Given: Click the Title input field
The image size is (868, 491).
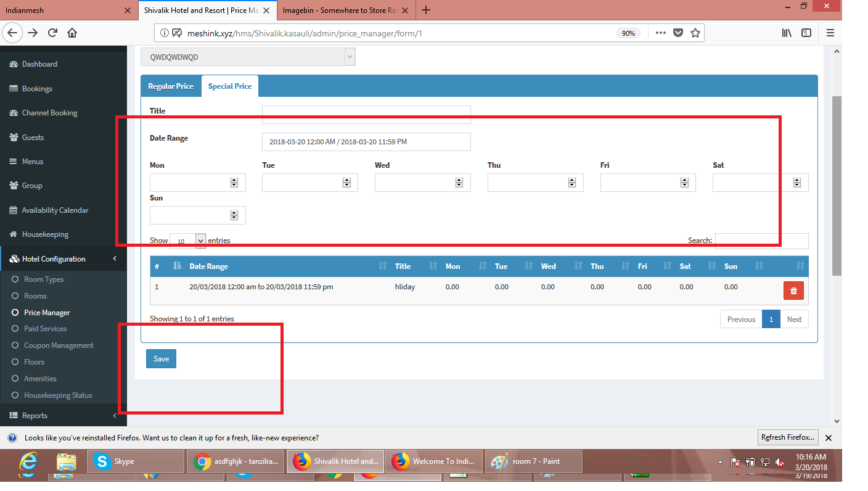Looking at the screenshot, I should pos(366,114).
